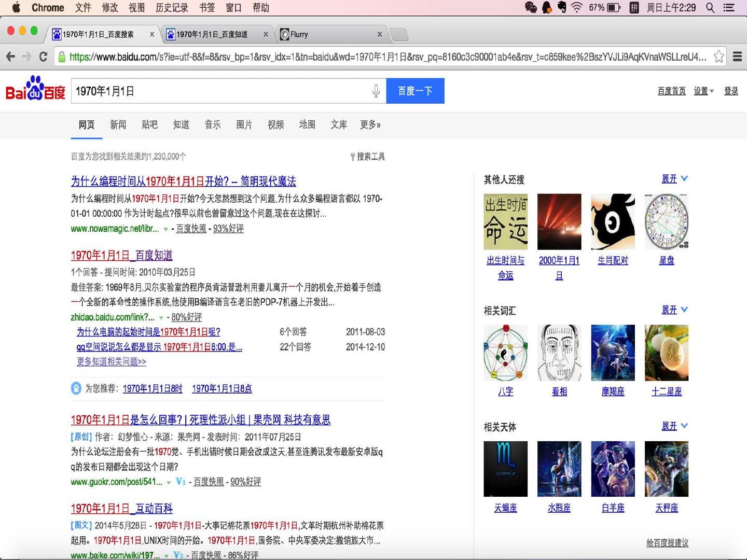747x560 pixels.
Task: Open the 星盘 chart thumbnail
Action: (x=667, y=222)
